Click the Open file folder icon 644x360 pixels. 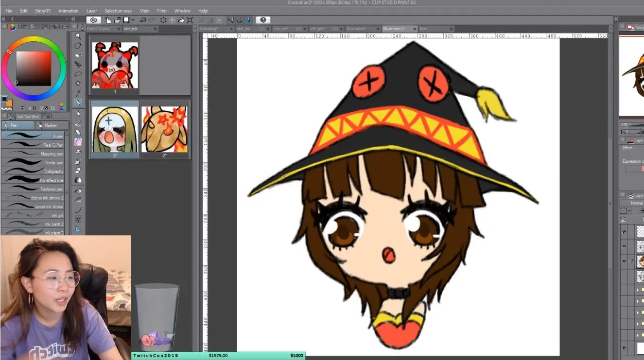[x=117, y=20]
